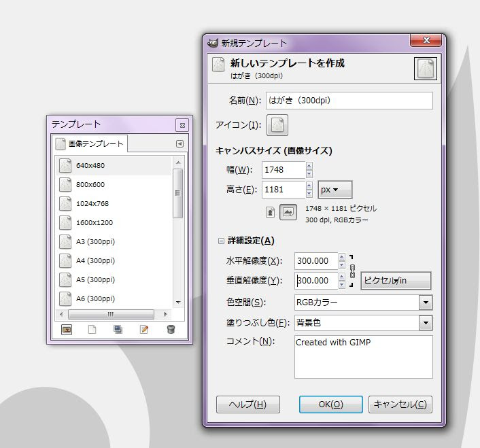Click scroll-left arrow in template list
480x448 pixels.
[62, 314]
